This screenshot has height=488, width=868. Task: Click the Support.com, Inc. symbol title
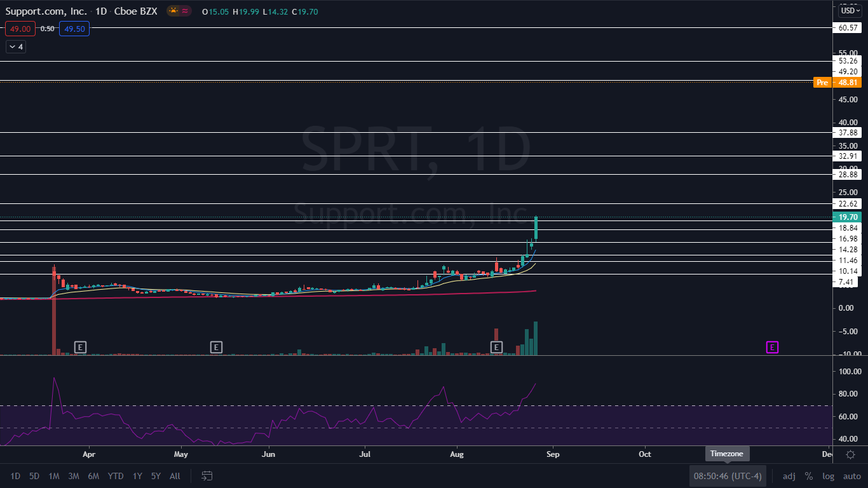[46, 11]
